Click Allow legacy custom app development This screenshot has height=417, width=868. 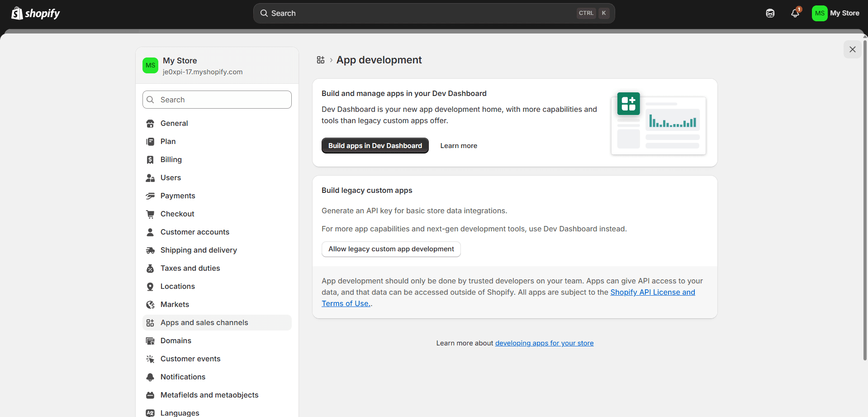tap(391, 249)
